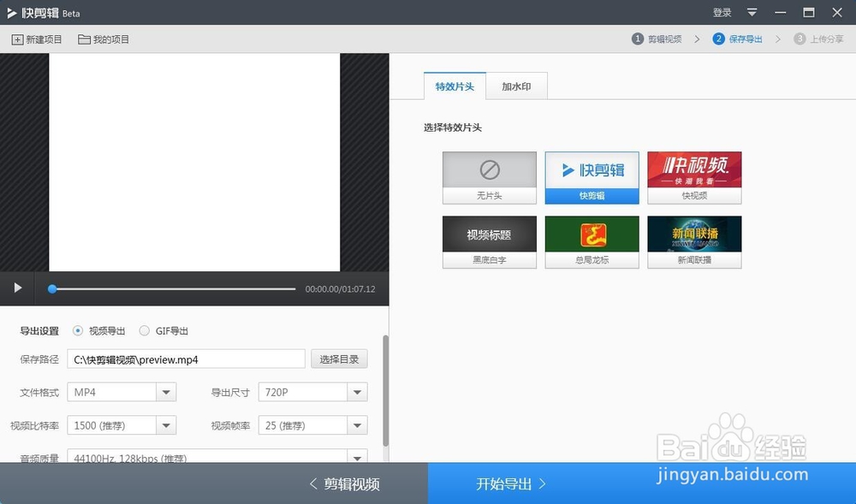
Task: Switch to 特效片头 tab
Action: pos(455,86)
